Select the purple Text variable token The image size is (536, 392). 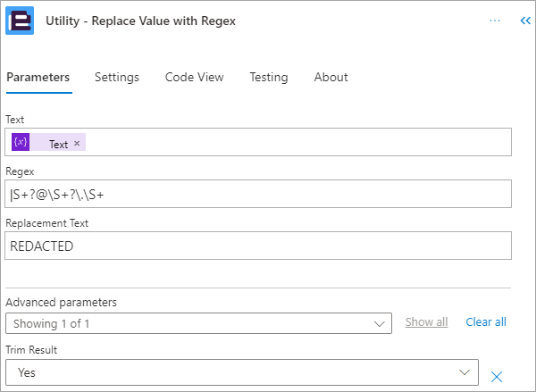[48, 142]
